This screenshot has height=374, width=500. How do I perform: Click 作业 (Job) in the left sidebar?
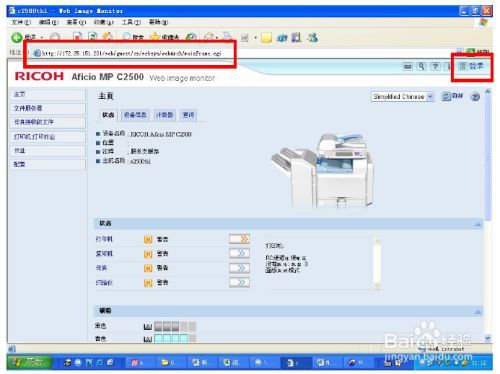click(48, 151)
